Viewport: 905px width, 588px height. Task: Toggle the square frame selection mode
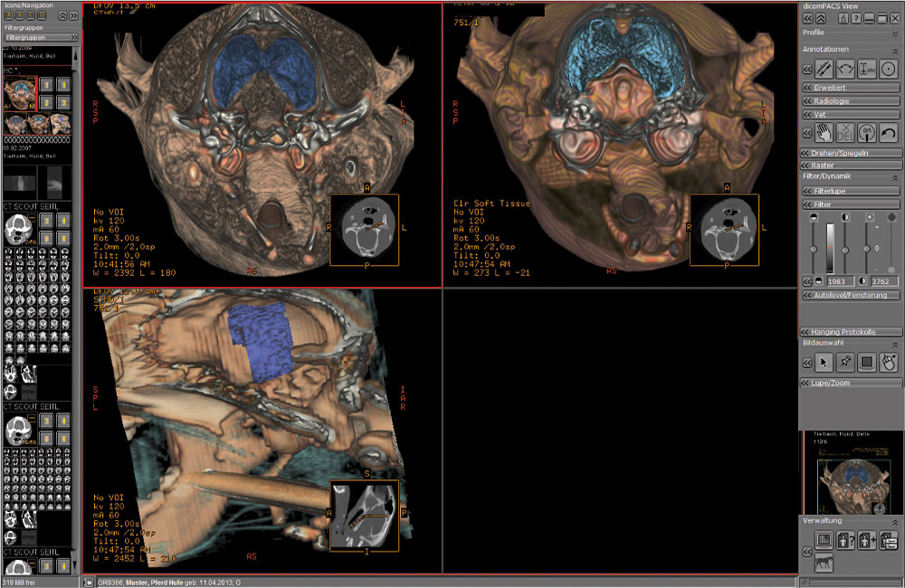tap(867, 362)
